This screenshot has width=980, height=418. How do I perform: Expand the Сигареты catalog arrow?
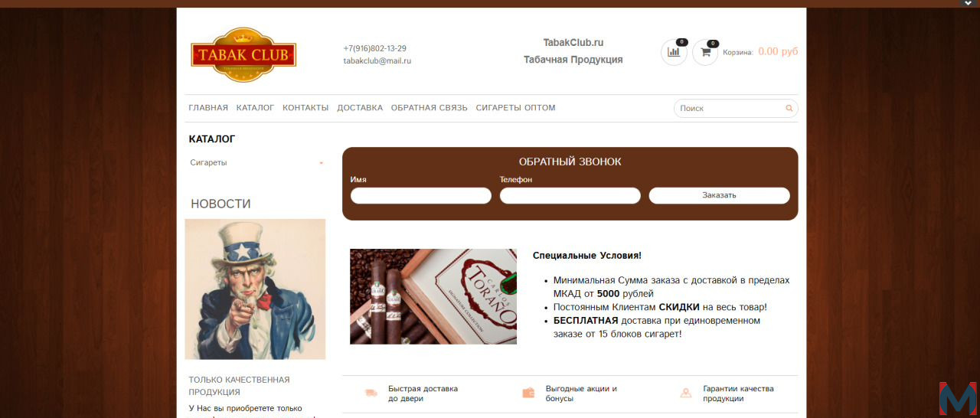(x=321, y=163)
